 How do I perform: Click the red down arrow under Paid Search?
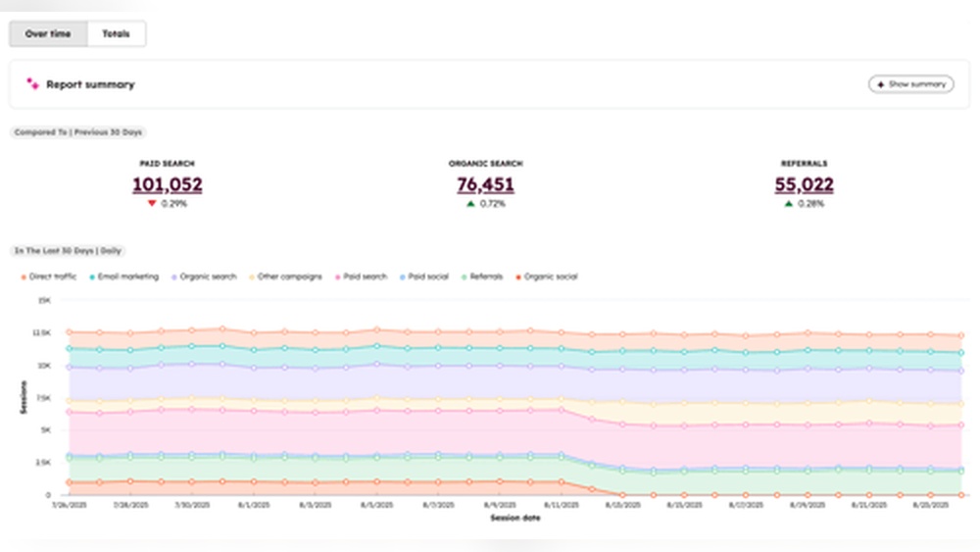(x=152, y=204)
